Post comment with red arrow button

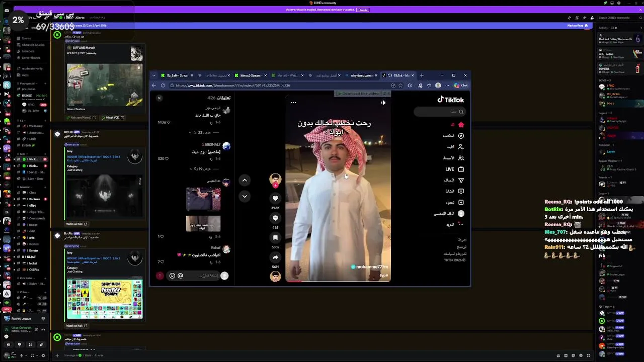tap(160, 276)
